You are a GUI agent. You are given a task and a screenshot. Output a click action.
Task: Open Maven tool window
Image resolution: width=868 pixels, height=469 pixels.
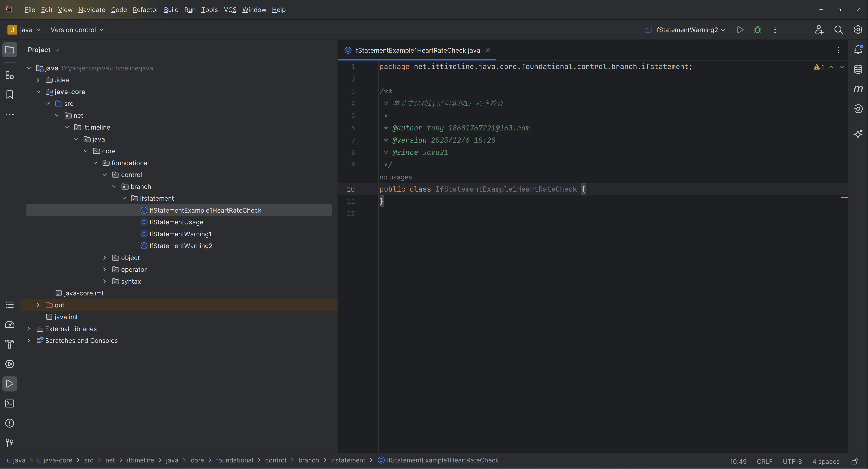point(858,89)
